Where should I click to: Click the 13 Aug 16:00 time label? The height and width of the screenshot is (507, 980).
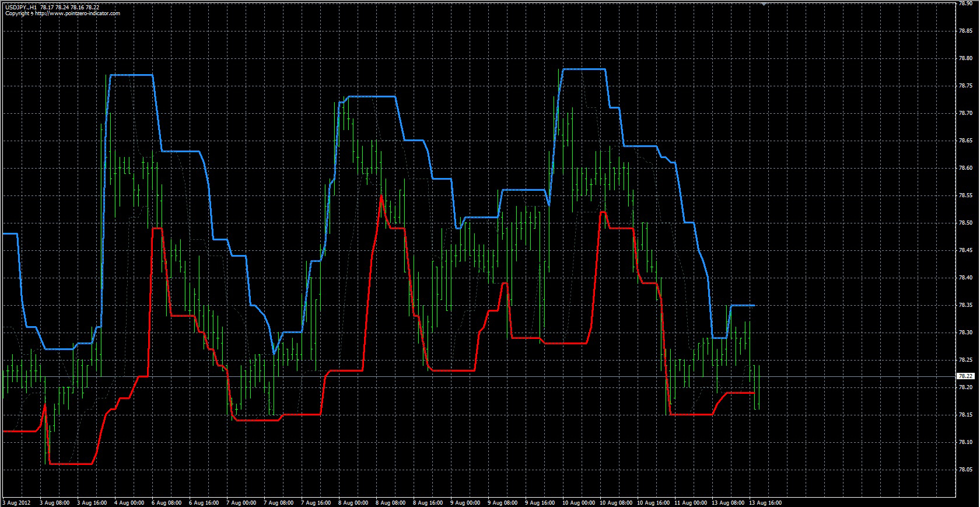click(x=765, y=502)
